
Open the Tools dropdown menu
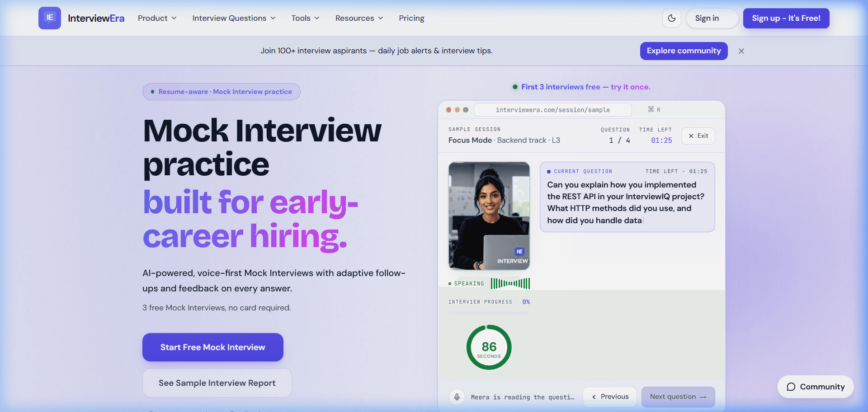point(305,18)
